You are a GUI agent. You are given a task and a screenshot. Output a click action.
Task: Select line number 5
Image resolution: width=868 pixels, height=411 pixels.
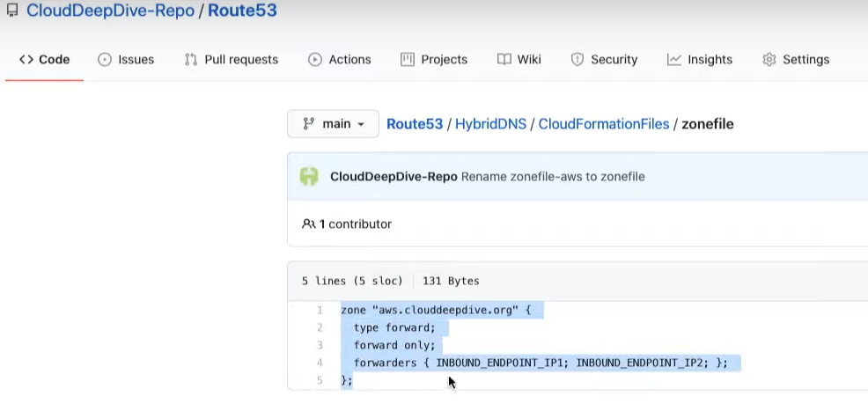pos(320,380)
